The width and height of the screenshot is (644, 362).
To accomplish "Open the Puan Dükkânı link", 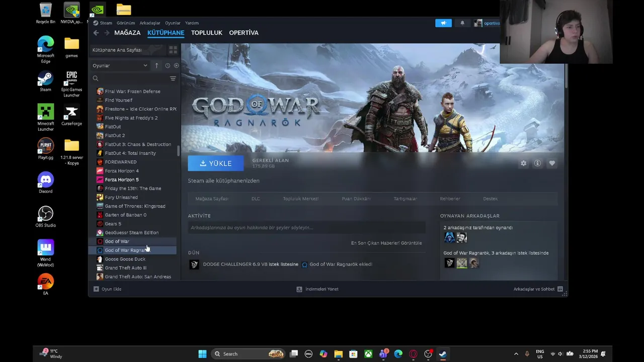I will click(x=356, y=199).
